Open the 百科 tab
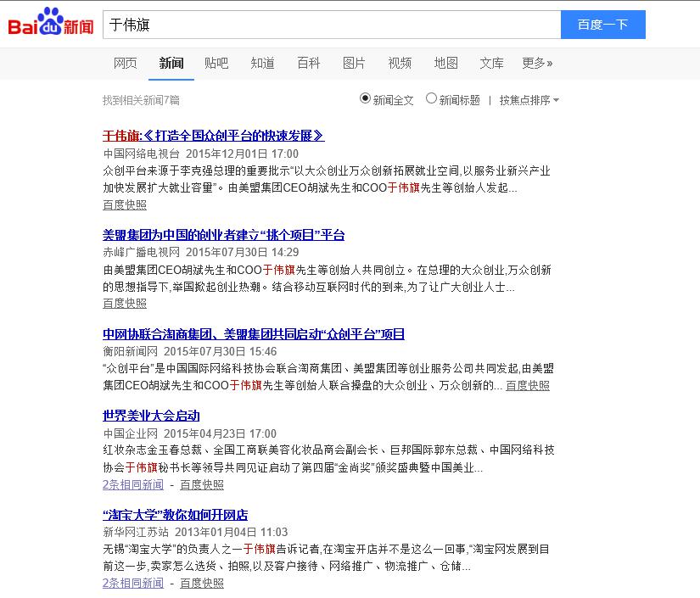The width and height of the screenshot is (700, 598). coord(309,64)
